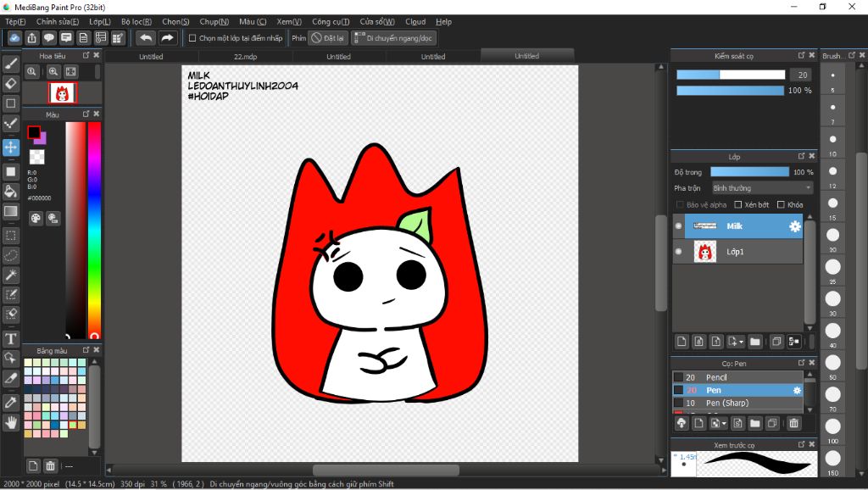Screen dimensions: 868x490
Task: Open Milk layer settings gear
Action: [795, 226]
